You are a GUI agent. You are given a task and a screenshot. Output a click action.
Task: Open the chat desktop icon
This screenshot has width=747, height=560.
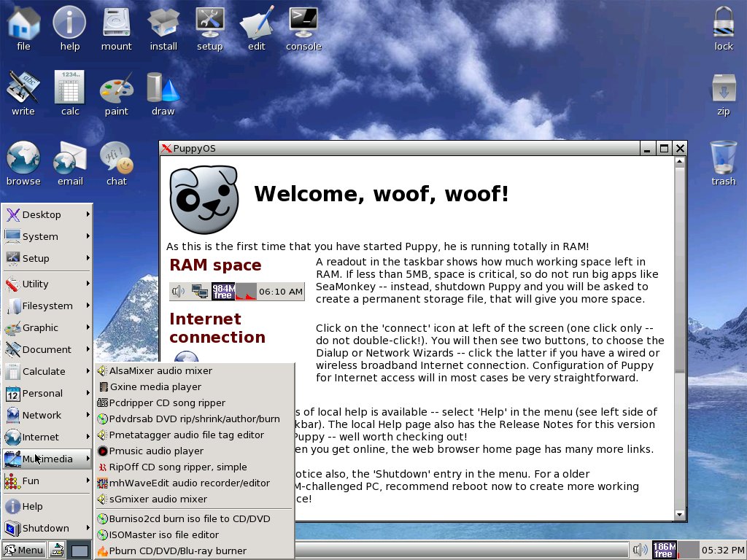116,163
